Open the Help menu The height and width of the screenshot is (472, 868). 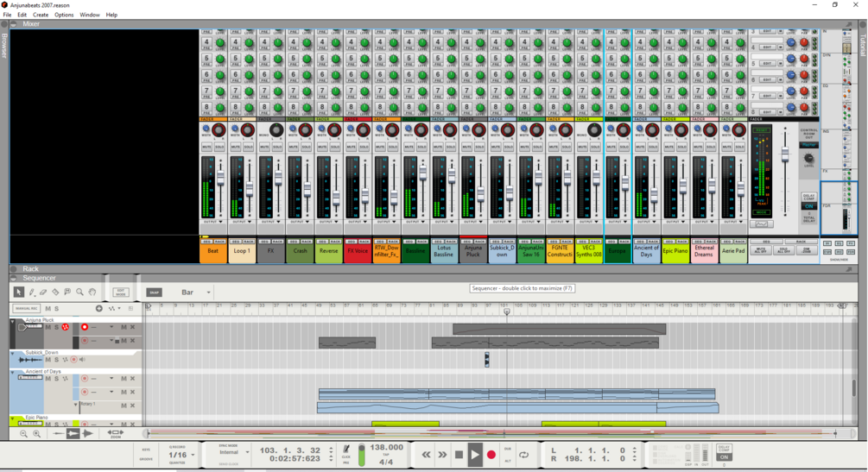pos(111,15)
